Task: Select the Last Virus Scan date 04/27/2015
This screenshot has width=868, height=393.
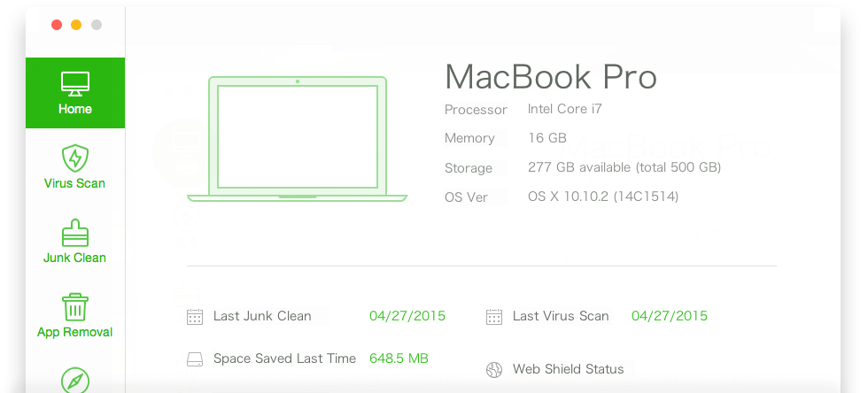Action: 669,316
